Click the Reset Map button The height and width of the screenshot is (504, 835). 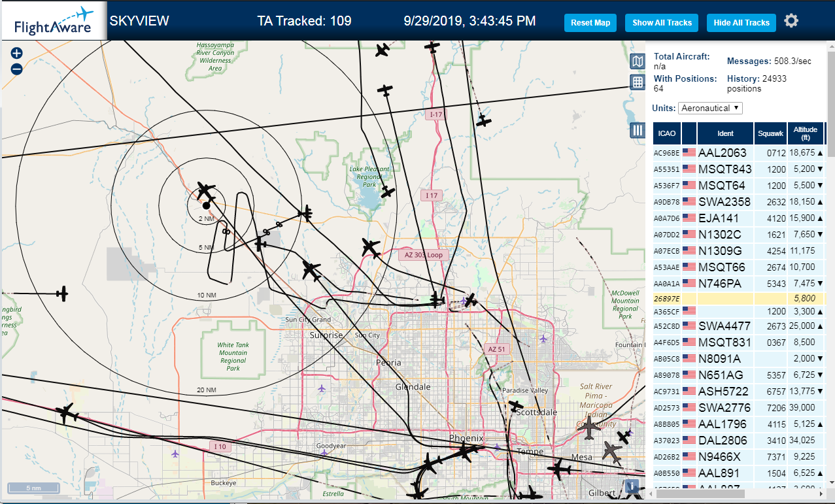(590, 23)
